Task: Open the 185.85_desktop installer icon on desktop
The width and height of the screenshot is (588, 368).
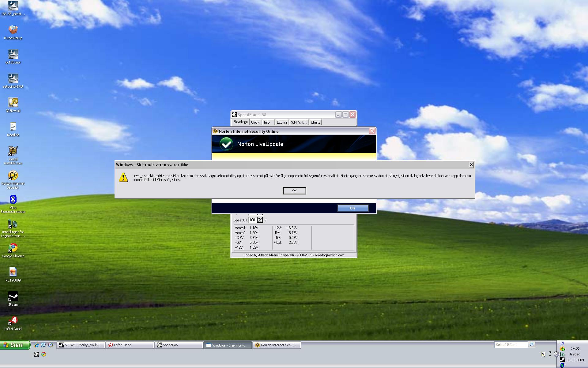Action: [13, 8]
